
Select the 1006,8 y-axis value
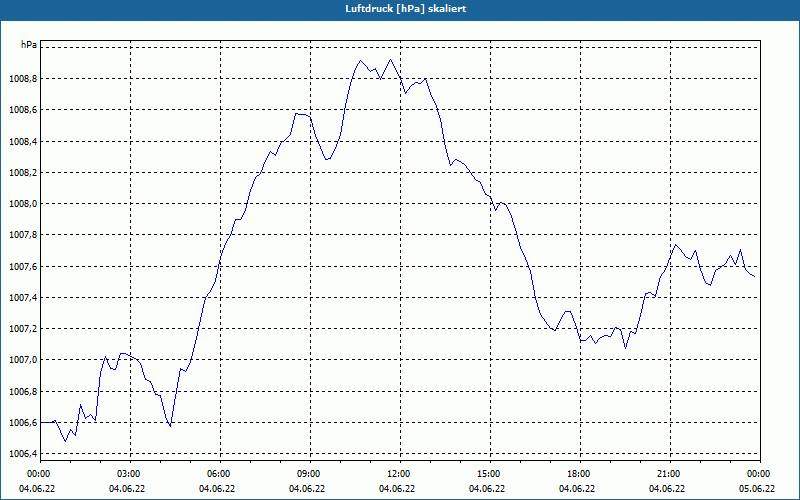23,391
